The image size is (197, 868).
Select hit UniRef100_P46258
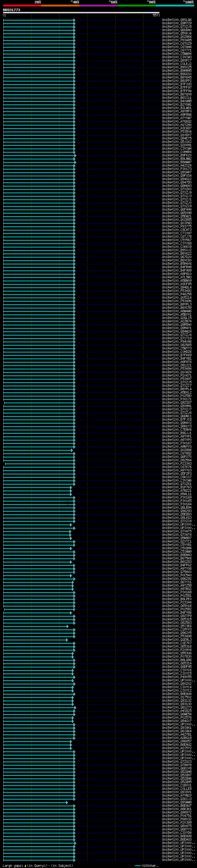coord(177,294)
